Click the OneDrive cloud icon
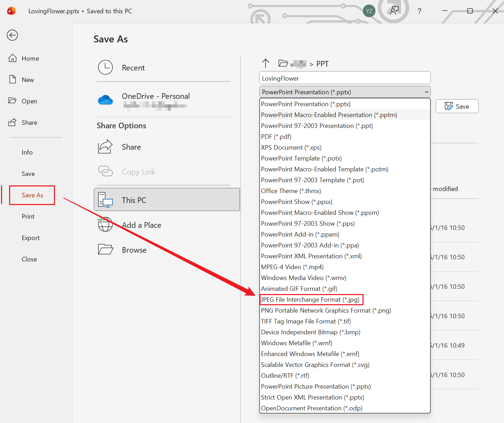Image resolution: width=504 pixels, height=423 pixels. click(x=105, y=100)
